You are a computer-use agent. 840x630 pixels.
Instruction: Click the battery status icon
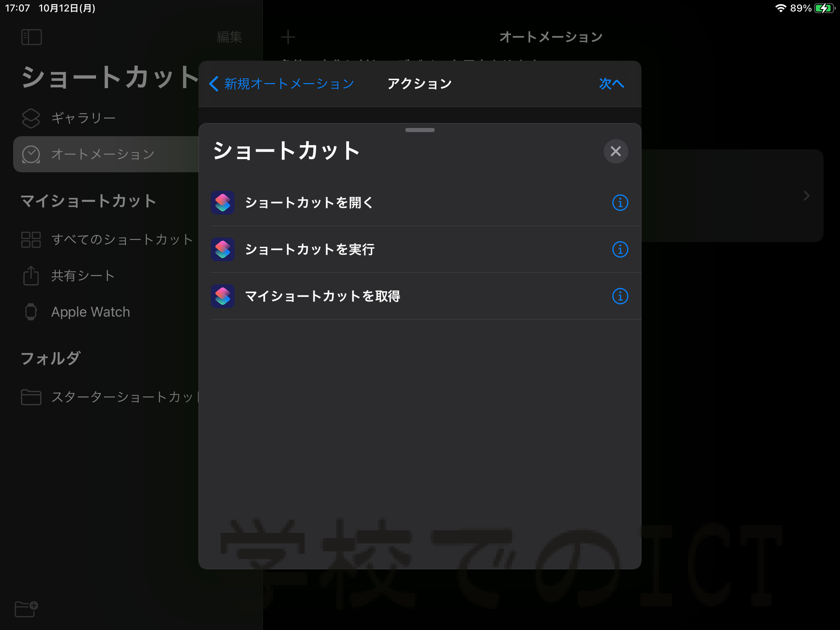pos(825,8)
